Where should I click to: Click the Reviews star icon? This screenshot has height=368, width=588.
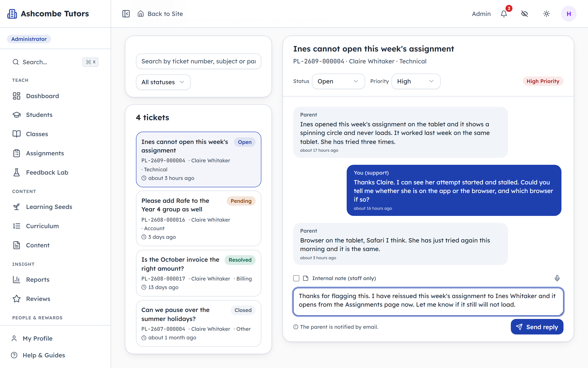[x=17, y=299]
